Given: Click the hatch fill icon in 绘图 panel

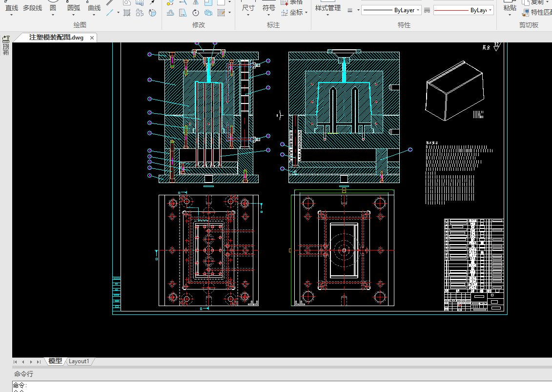Looking at the screenshot, I should 127,13.
